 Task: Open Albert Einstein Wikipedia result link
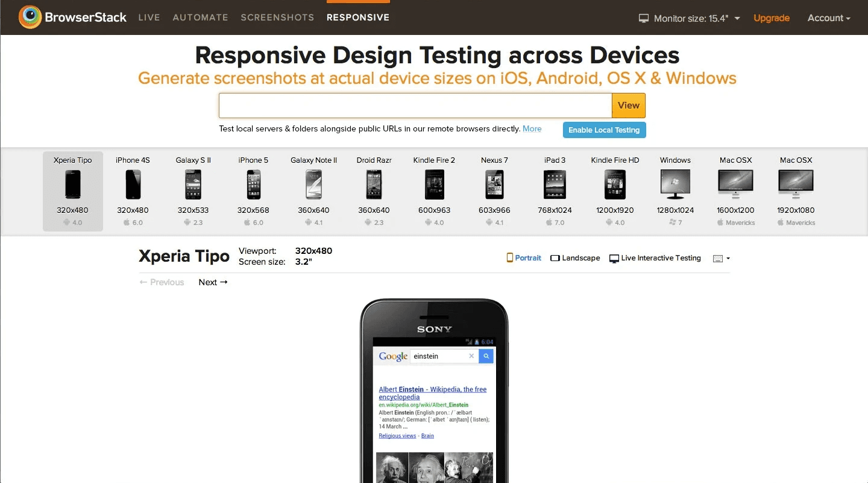[x=433, y=393]
